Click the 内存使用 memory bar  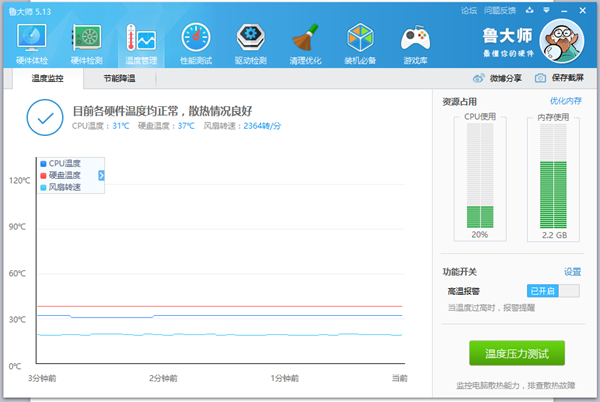coord(553,176)
